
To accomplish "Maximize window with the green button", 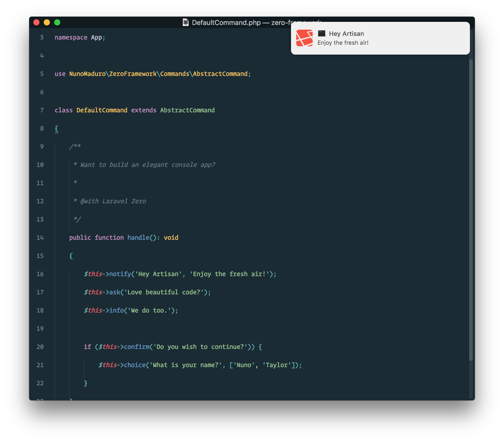I will 57,22.
